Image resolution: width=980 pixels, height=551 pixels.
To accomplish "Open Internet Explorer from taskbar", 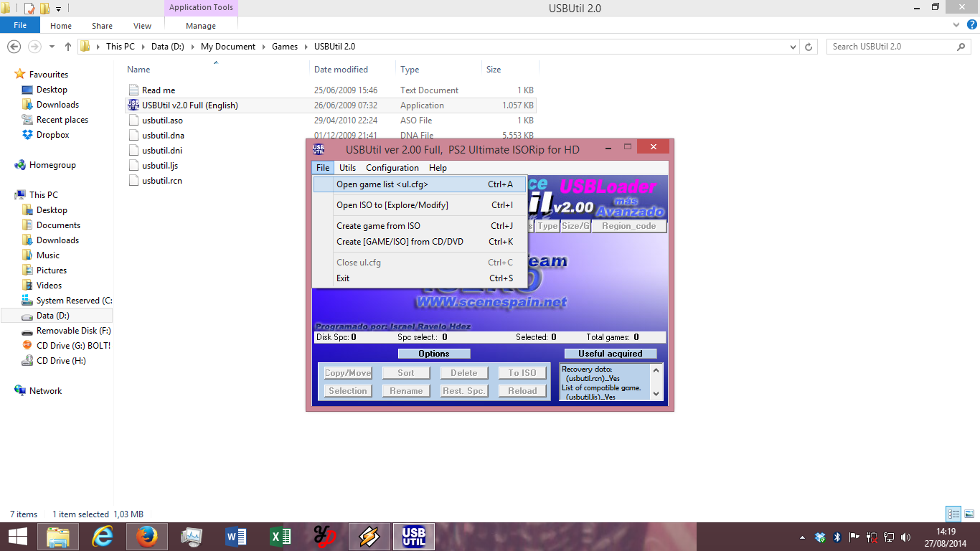I will 104,536.
